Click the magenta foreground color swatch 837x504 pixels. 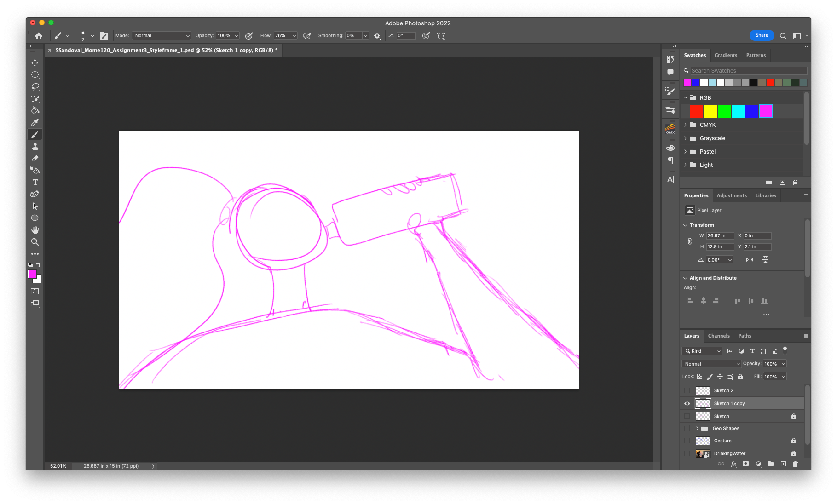(x=32, y=274)
